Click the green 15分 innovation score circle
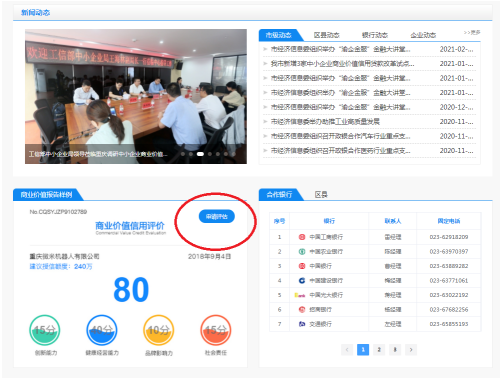The width and height of the screenshot is (503, 380). tap(45, 330)
